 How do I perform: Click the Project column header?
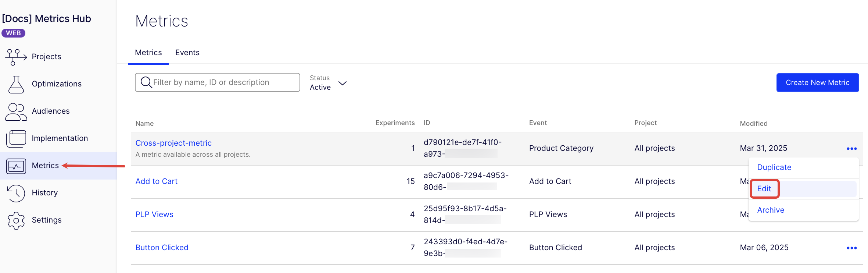[x=646, y=123]
